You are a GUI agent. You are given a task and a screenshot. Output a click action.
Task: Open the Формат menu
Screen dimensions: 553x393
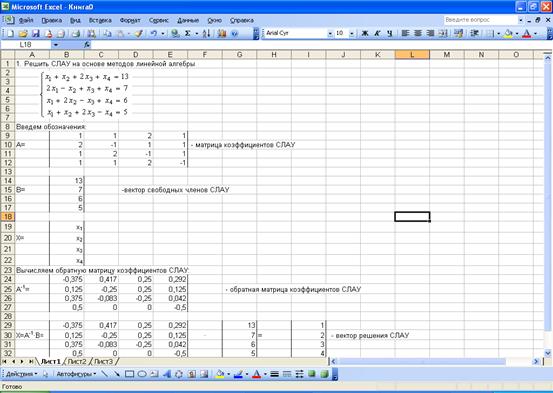[x=130, y=20]
